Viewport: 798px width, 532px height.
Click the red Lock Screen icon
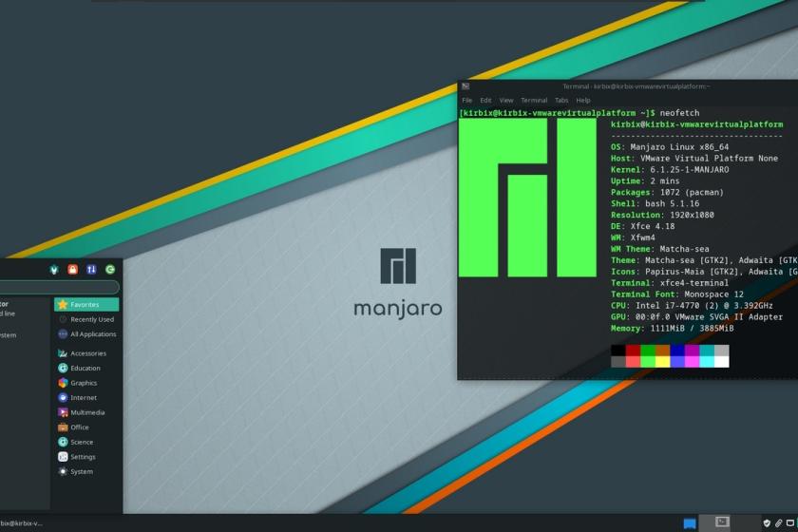73,270
